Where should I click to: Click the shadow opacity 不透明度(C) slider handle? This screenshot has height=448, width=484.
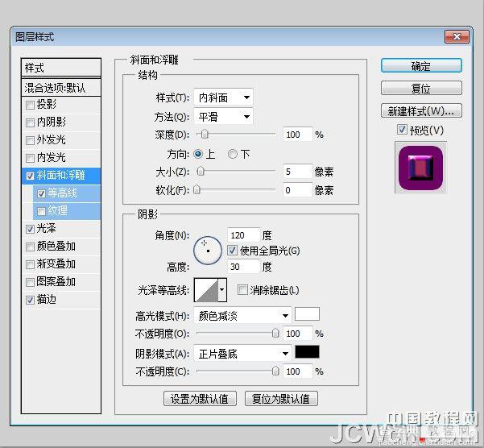pyautogui.click(x=275, y=371)
